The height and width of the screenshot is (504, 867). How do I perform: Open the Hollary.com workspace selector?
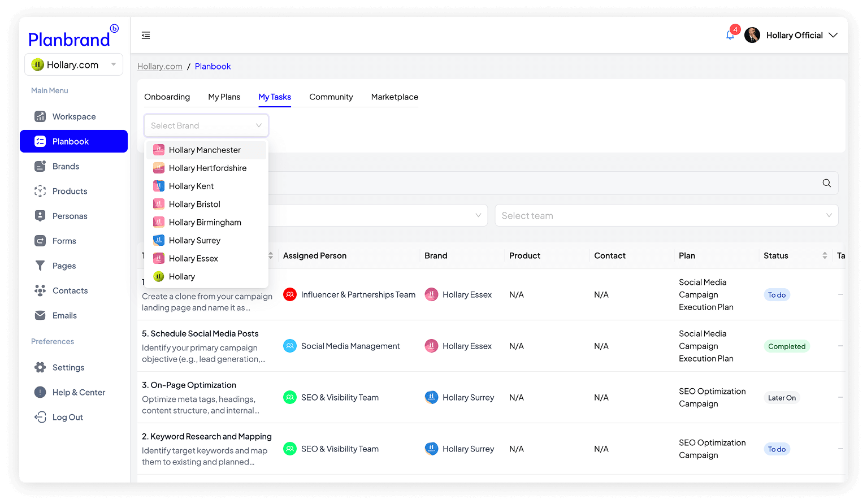pyautogui.click(x=73, y=65)
